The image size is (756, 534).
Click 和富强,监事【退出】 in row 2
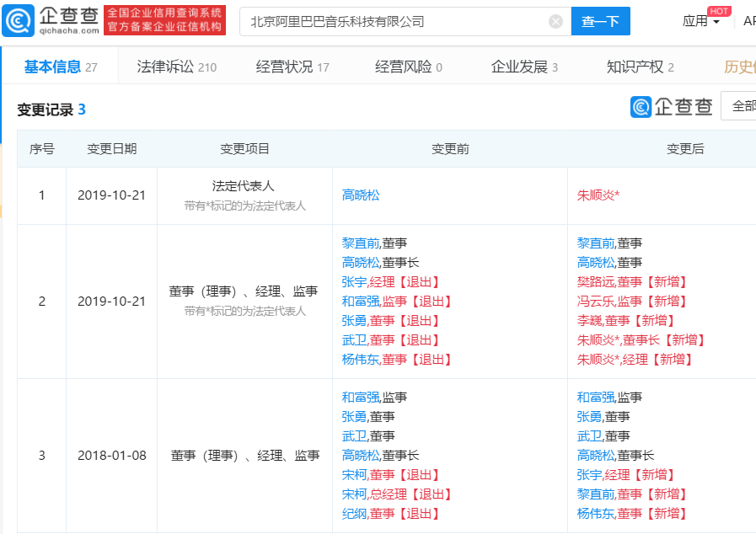[397, 302]
